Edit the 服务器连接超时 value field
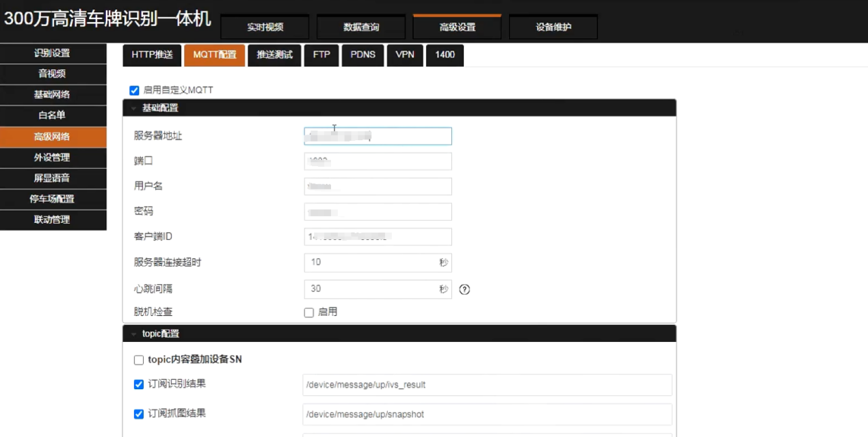868x437 pixels. click(378, 263)
